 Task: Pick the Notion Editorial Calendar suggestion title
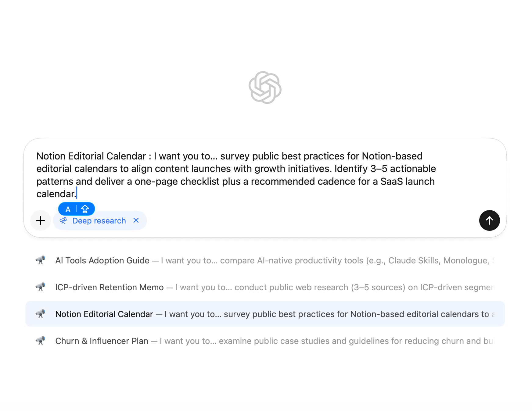104,314
